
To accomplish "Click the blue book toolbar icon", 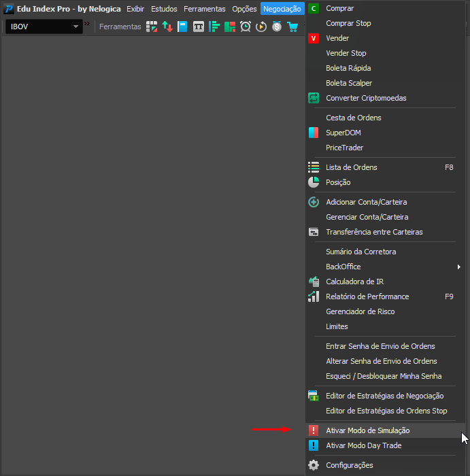I will point(182,27).
